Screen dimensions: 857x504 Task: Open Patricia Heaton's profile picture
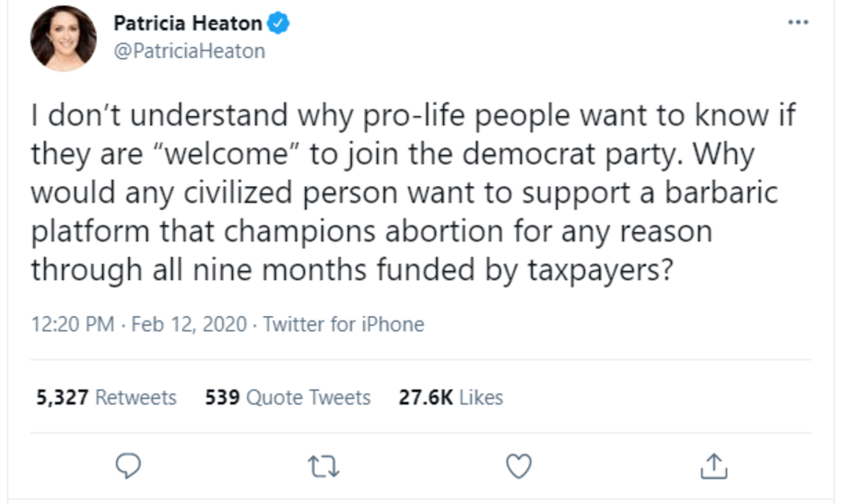coord(64,38)
